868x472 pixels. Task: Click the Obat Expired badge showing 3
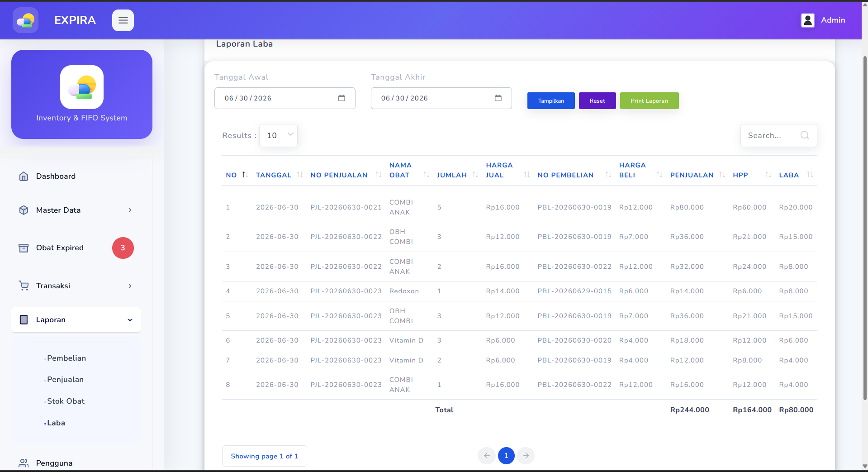pyautogui.click(x=123, y=248)
